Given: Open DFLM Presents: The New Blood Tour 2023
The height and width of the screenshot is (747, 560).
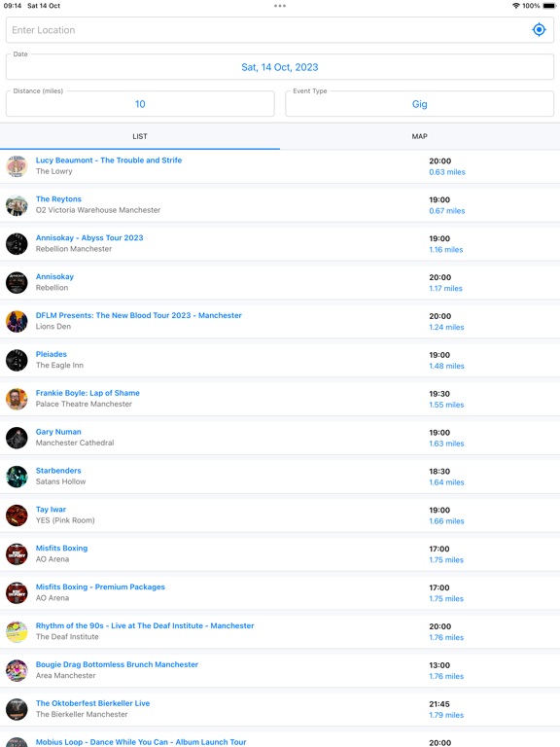Looking at the screenshot, I should pos(139,315).
